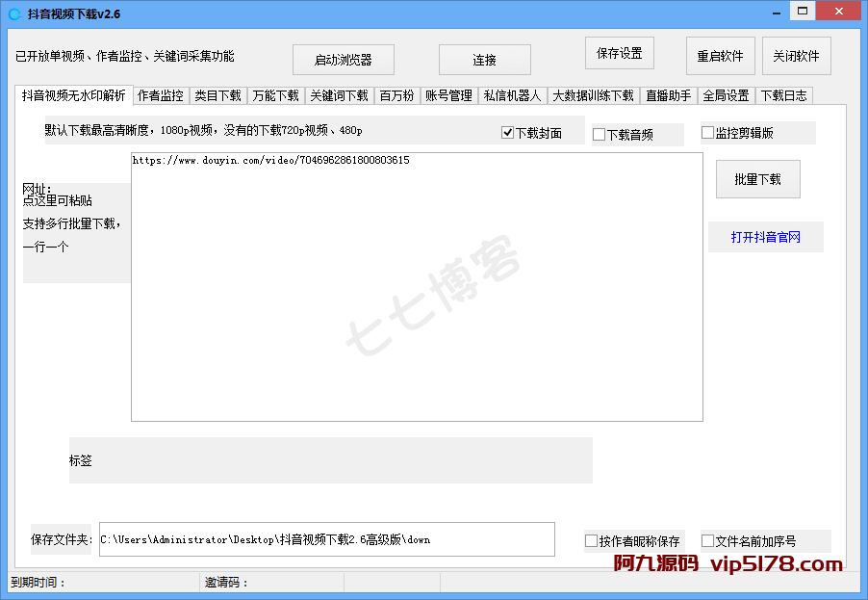
Task: Click 点这里可粘贴 to paste URLs
Action: click(58, 200)
